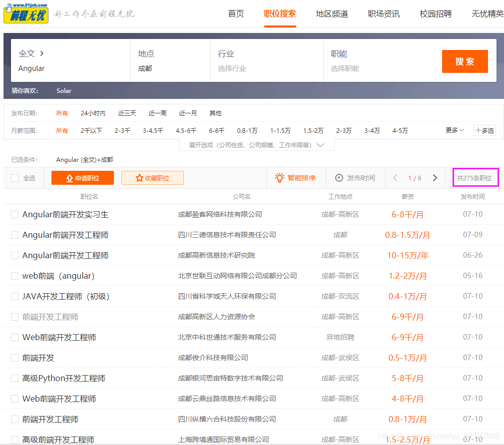
Task: Open the 职位搜索 nav tab
Action: (280, 14)
